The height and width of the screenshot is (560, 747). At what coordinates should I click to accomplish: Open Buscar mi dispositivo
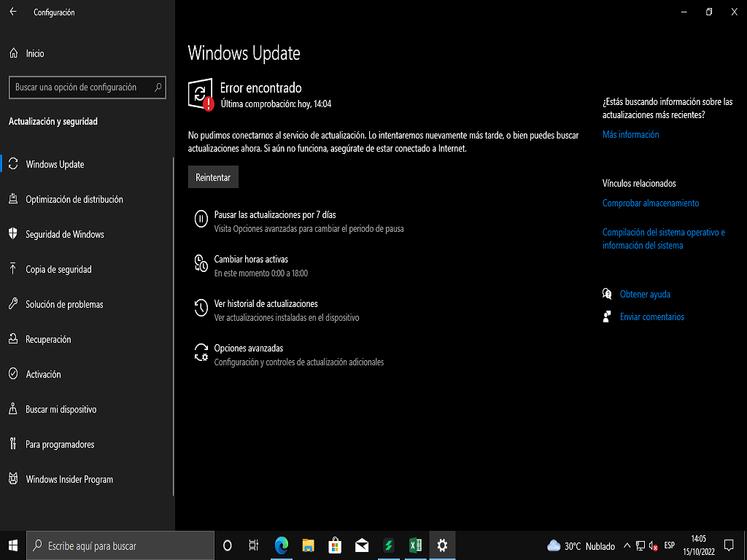(88, 409)
